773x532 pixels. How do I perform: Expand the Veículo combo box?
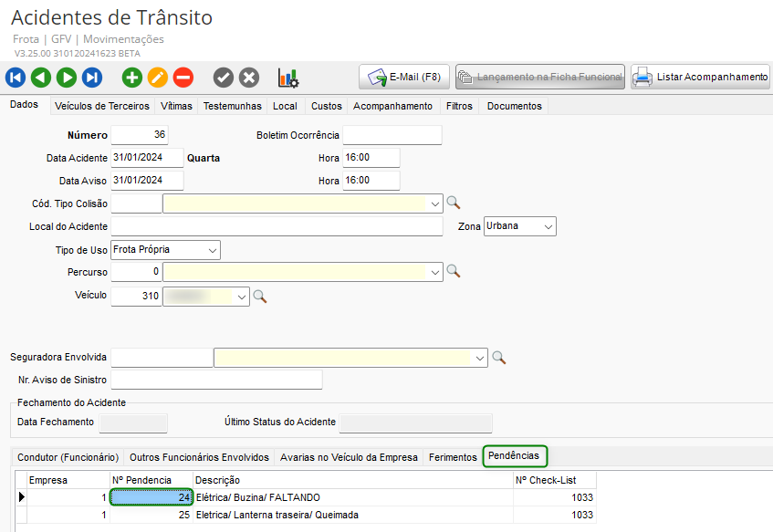click(242, 296)
